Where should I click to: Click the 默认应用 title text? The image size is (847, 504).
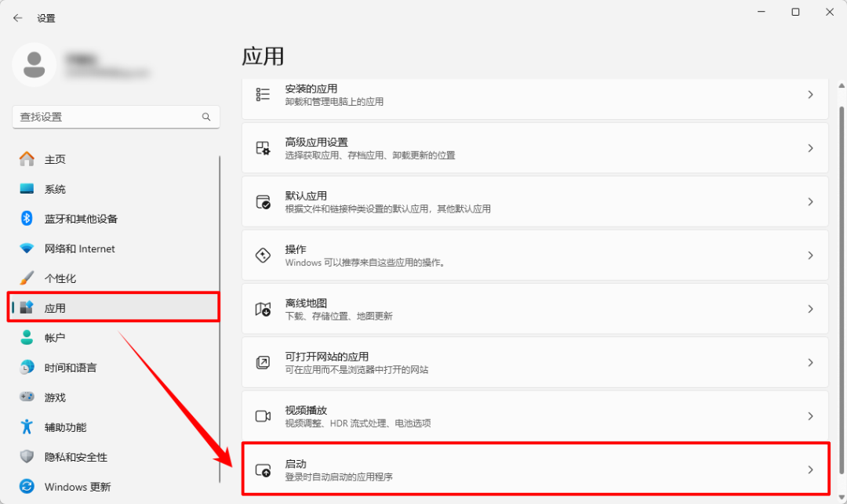(306, 195)
